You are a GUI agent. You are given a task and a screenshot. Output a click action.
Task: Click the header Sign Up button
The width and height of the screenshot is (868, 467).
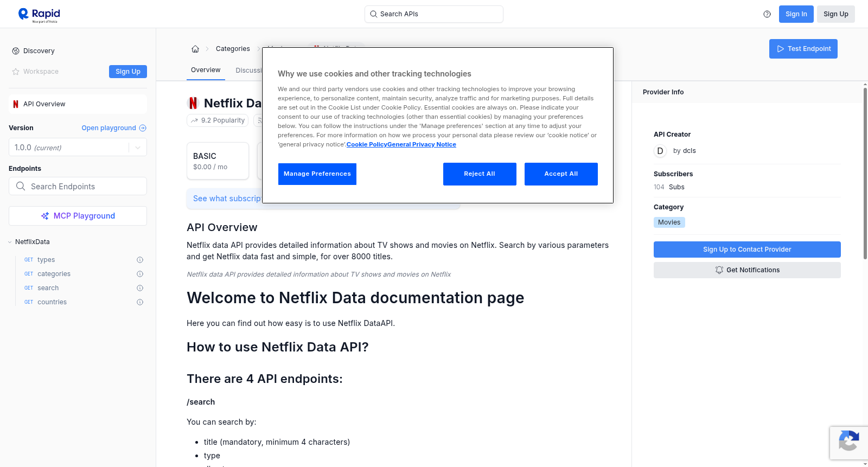click(x=836, y=14)
